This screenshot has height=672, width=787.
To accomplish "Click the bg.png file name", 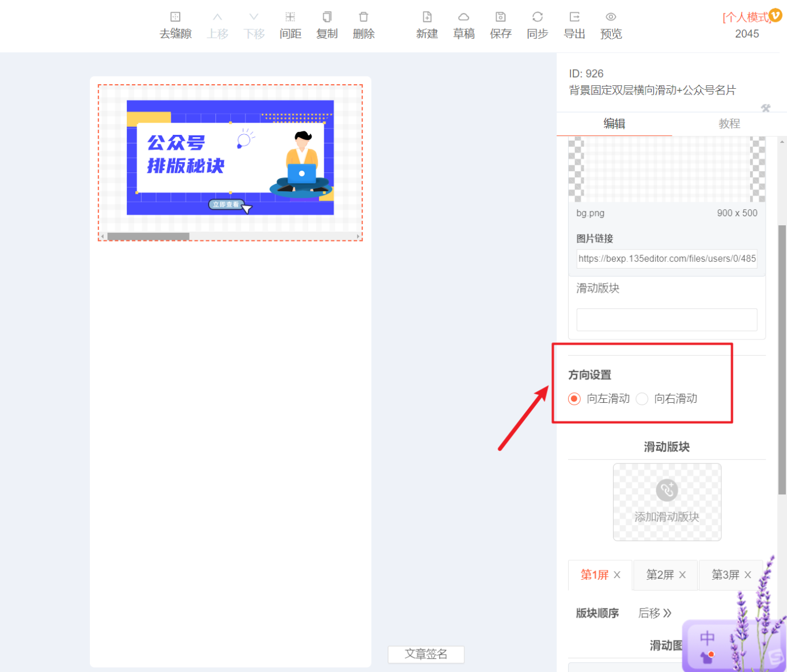I will (591, 213).
